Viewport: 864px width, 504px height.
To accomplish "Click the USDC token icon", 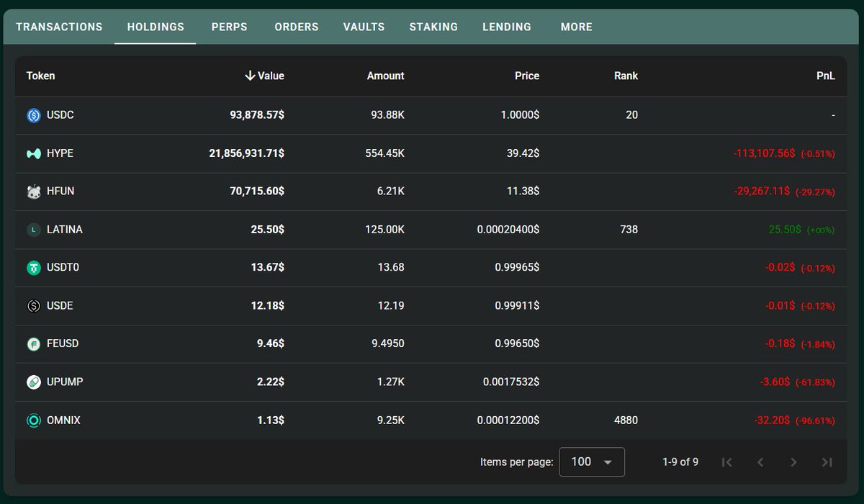I will tap(34, 115).
